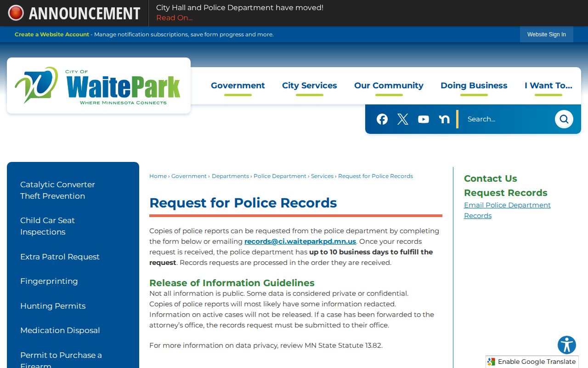Click the Police Department breadcrumb link
Screen dimensions: 588x368
280,176
